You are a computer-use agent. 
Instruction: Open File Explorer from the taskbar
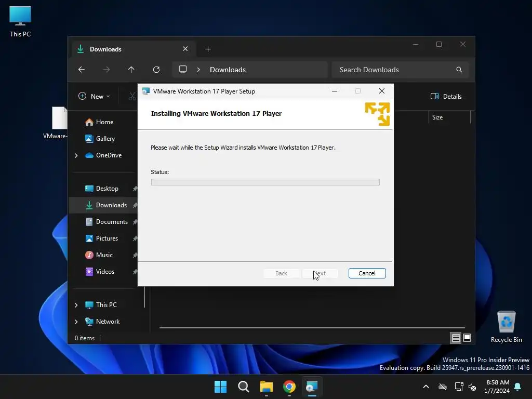coord(267,387)
